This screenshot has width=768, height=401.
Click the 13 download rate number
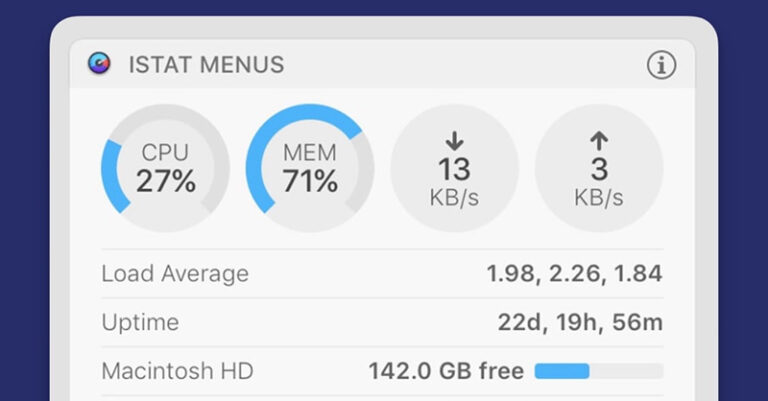tap(454, 169)
